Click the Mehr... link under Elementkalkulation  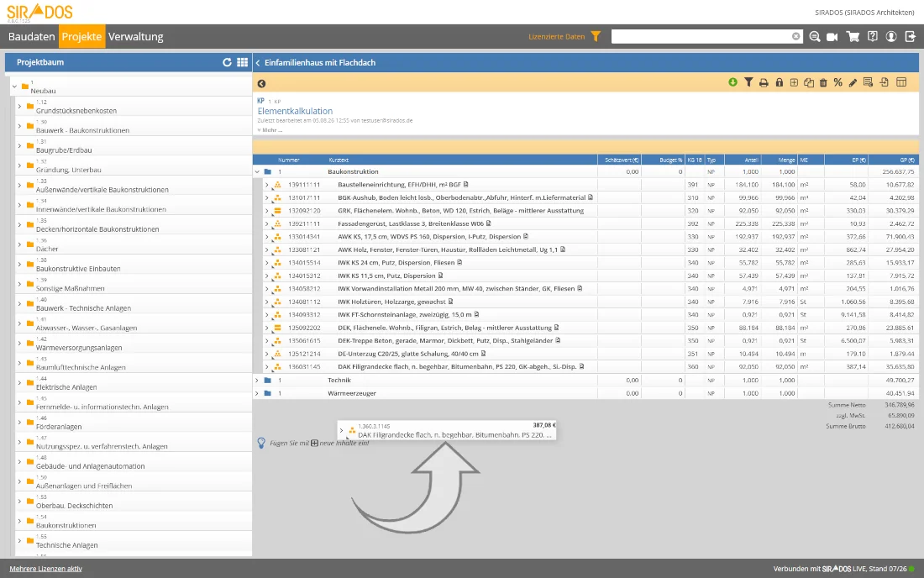click(x=271, y=130)
